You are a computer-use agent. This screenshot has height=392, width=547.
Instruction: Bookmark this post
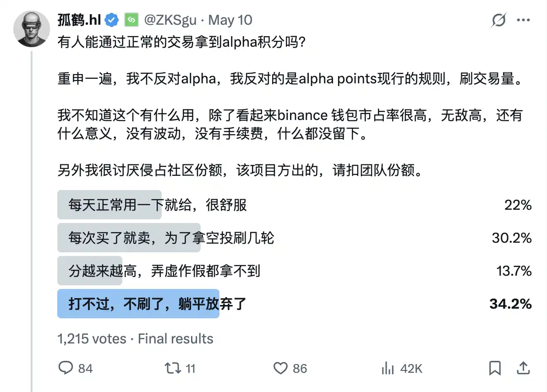point(495,367)
